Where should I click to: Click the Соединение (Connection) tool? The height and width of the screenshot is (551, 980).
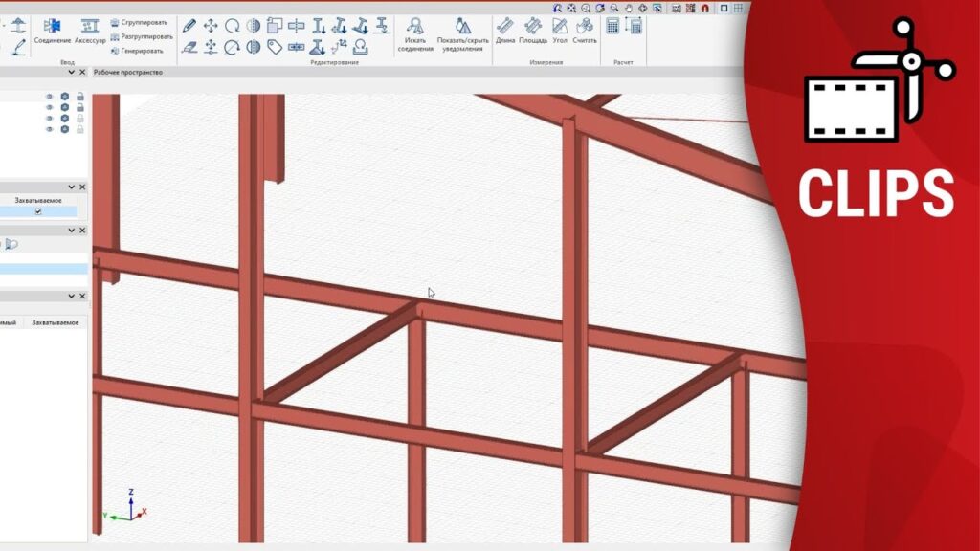52,31
